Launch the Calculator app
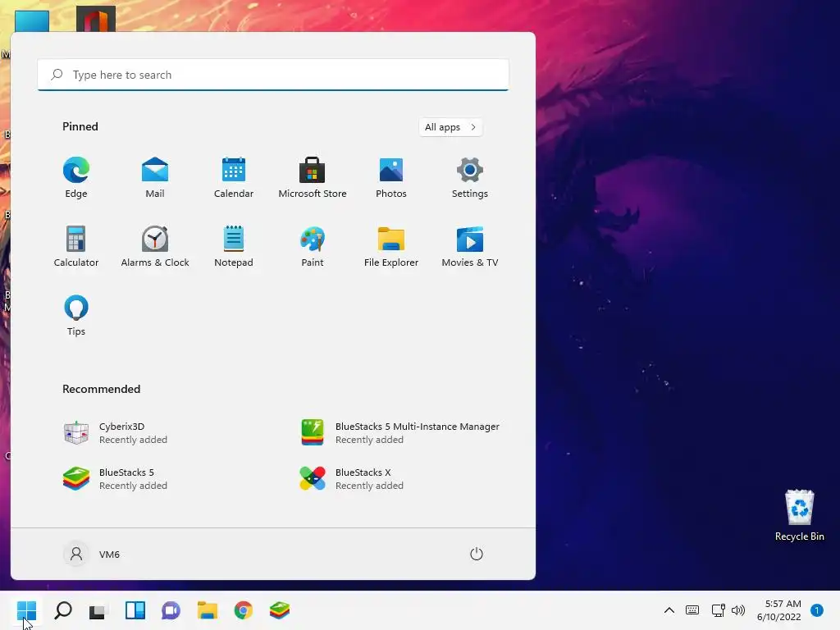Viewport: 840px width, 630px height. point(76,246)
